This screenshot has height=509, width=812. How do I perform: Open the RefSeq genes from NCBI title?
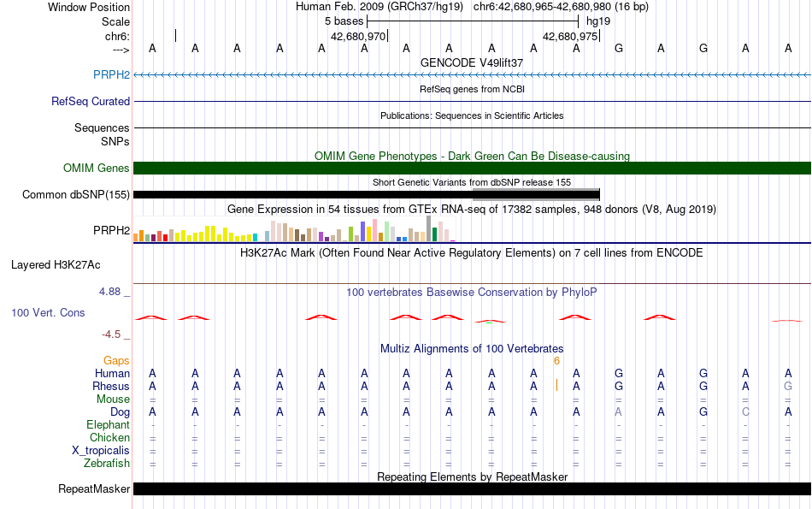coord(472,89)
